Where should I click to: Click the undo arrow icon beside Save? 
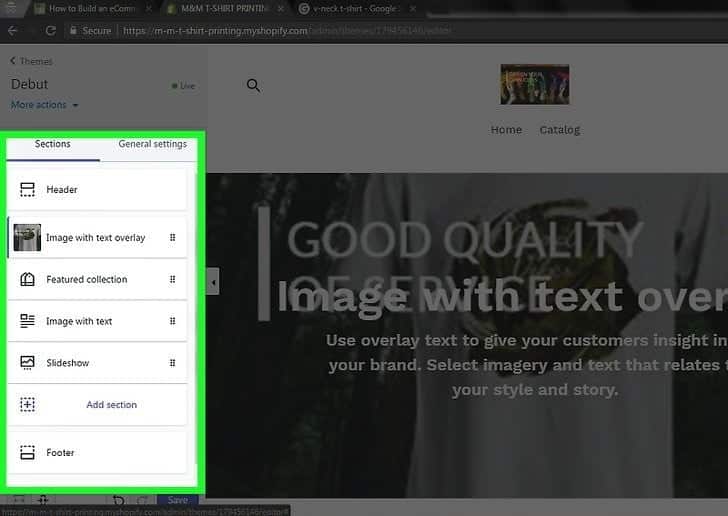point(119,501)
